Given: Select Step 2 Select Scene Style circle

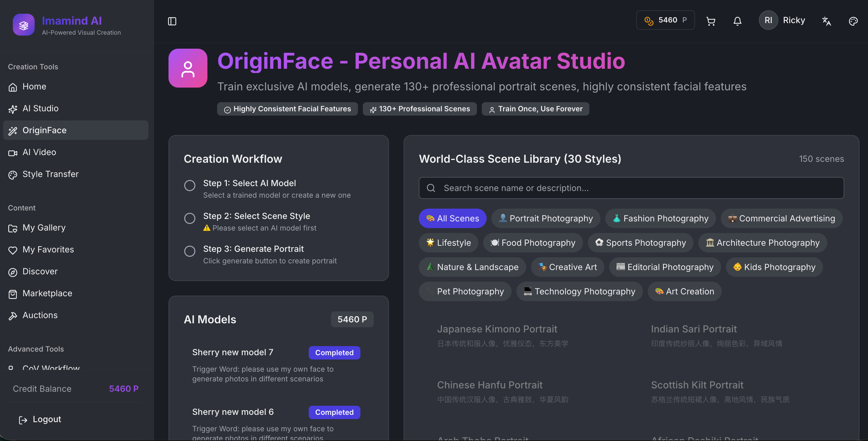Looking at the screenshot, I should [x=190, y=218].
